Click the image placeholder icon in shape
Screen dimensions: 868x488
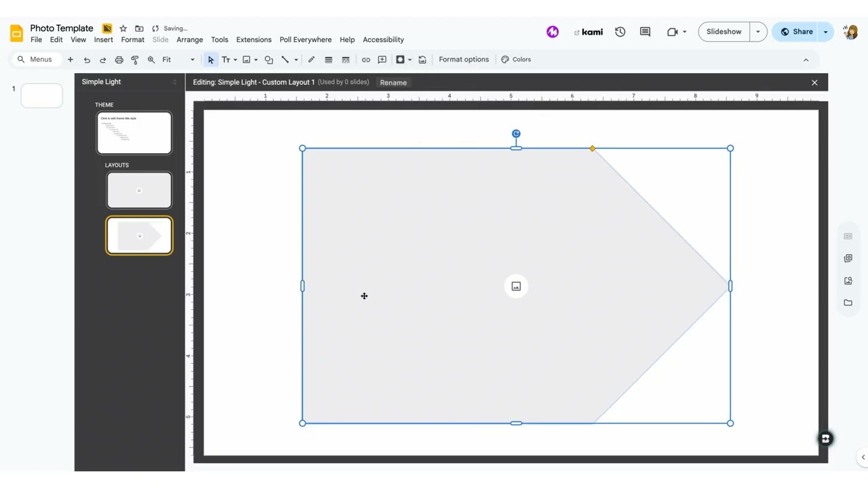(516, 286)
